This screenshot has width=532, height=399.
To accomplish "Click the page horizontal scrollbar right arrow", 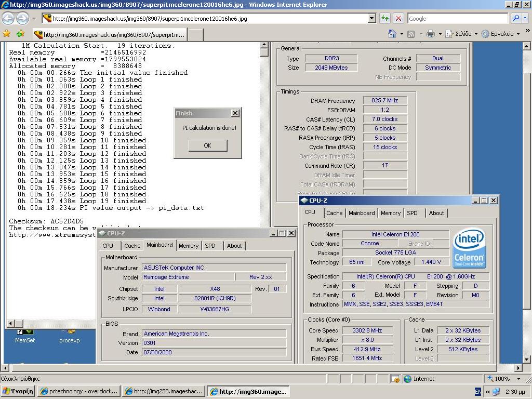I will click(x=518, y=368).
